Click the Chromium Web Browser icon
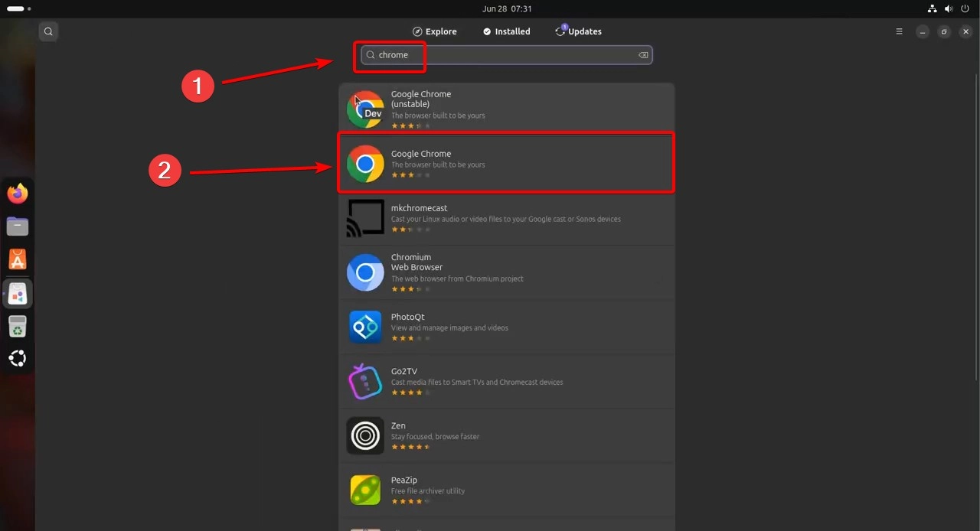The height and width of the screenshot is (531, 980). click(365, 272)
